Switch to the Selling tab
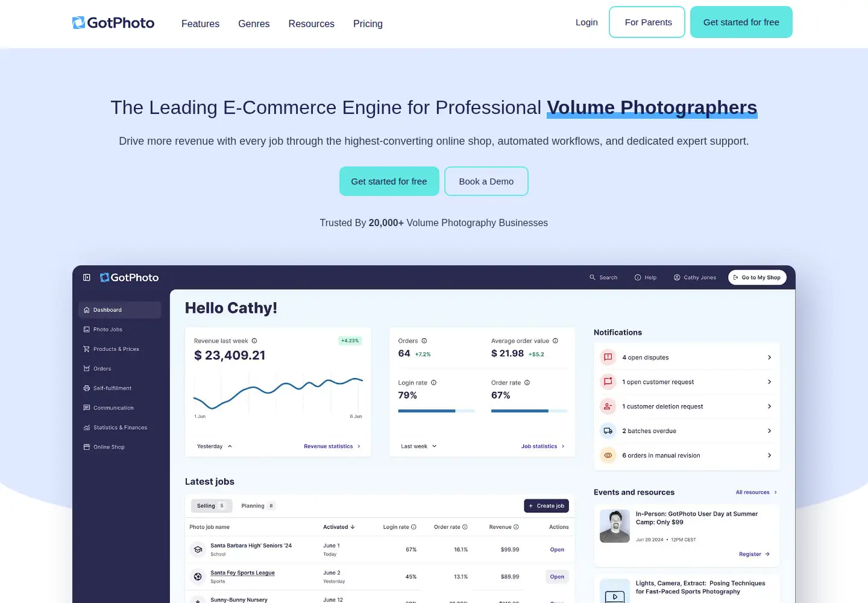 coord(211,506)
